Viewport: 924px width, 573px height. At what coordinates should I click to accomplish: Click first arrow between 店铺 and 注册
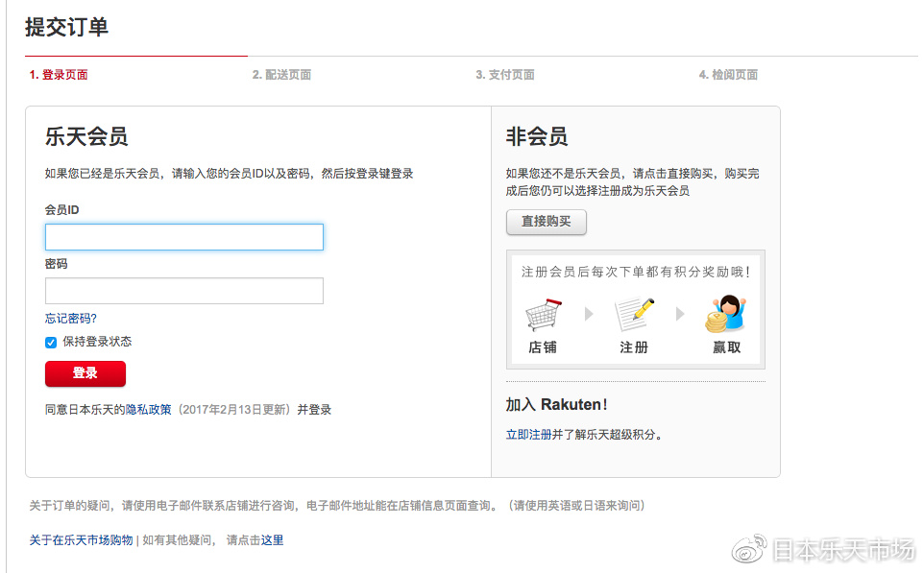589,314
